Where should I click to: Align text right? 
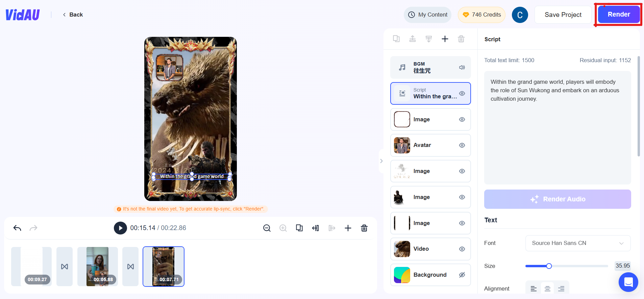tap(561, 289)
